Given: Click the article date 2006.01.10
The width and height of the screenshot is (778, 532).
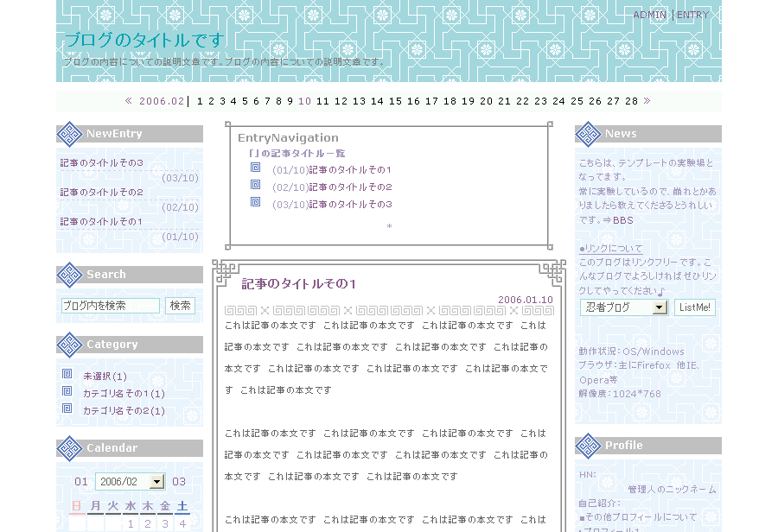Looking at the screenshot, I should click(526, 300).
